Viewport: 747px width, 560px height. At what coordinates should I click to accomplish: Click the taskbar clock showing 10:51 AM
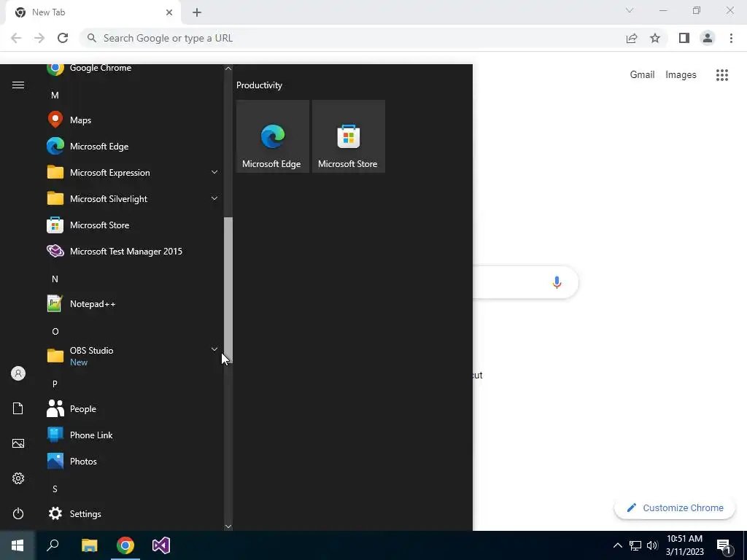click(x=684, y=545)
